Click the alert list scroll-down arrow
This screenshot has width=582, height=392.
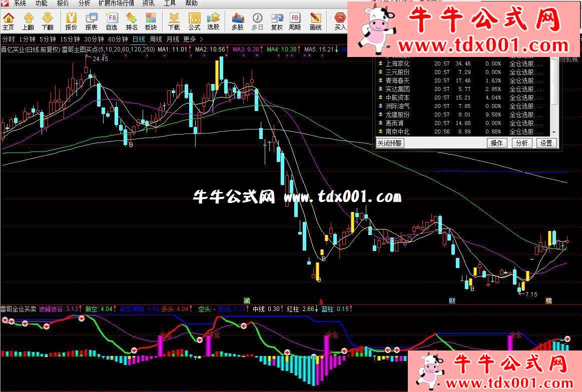click(x=554, y=132)
